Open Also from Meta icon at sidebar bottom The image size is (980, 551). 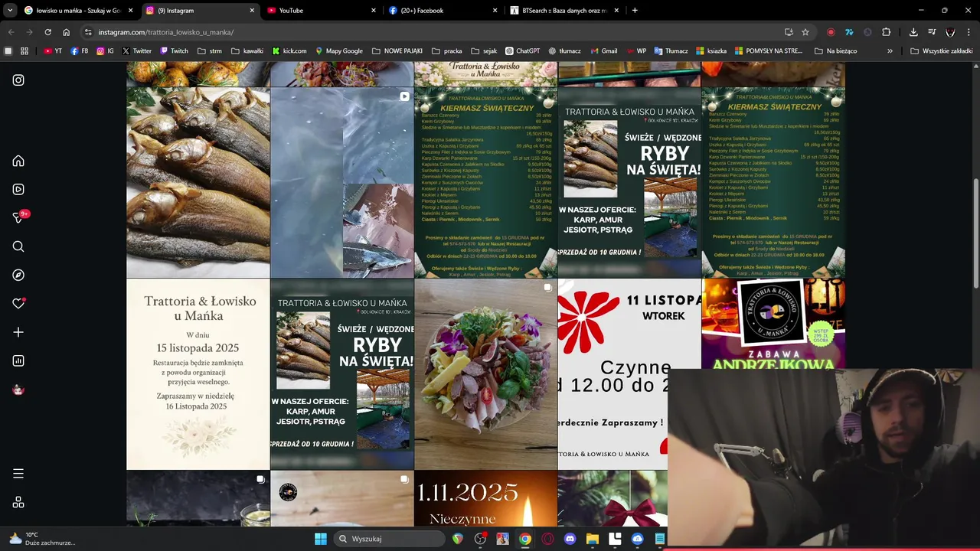pyautogui.click(x=18, y=502)
